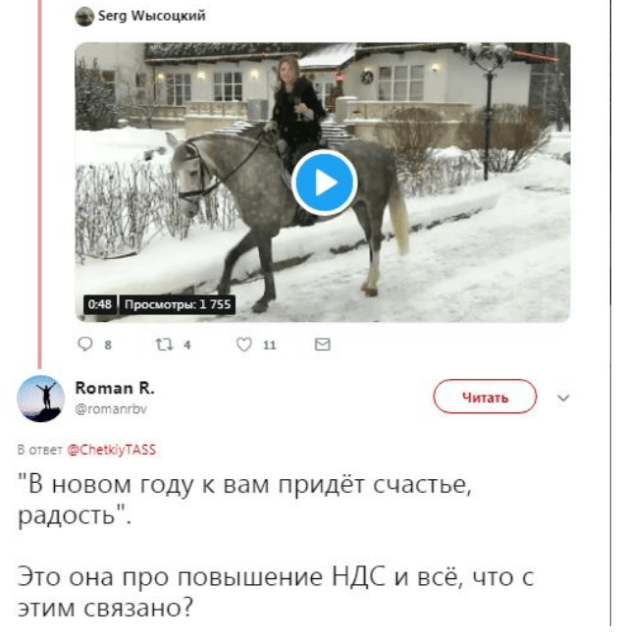
Task: Open the snowy house video thumbnail
Action: [x=323, y=182]
